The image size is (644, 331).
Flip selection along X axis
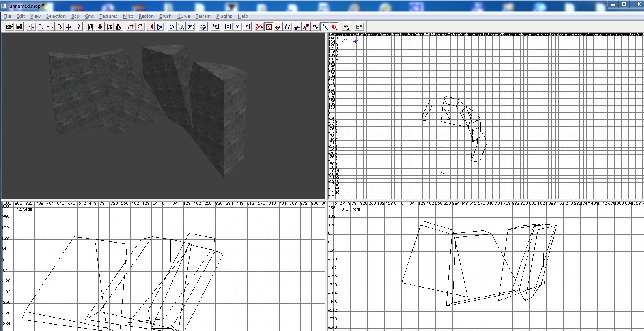pyautogui.click(x=31, y=27)
